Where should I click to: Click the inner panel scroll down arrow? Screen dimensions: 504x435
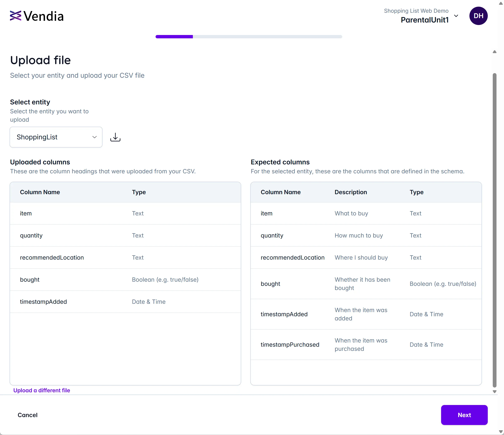494,392
